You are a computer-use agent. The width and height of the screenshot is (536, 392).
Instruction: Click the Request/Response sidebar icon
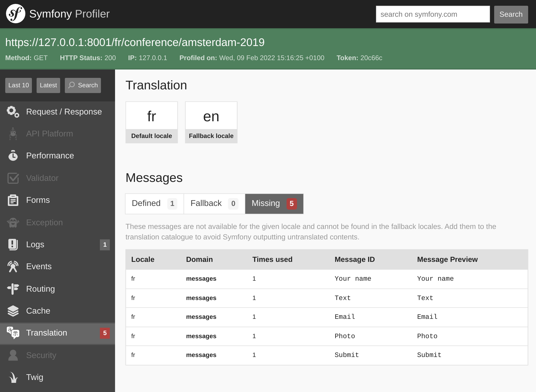[x=13, y=112]
